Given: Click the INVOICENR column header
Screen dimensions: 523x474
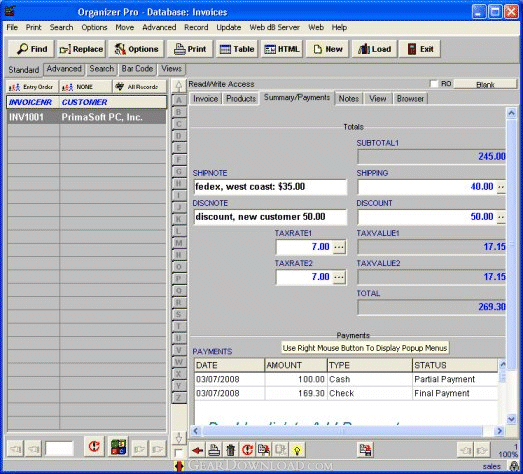Looking at the screenshot, I should click(x=33, y=102).
